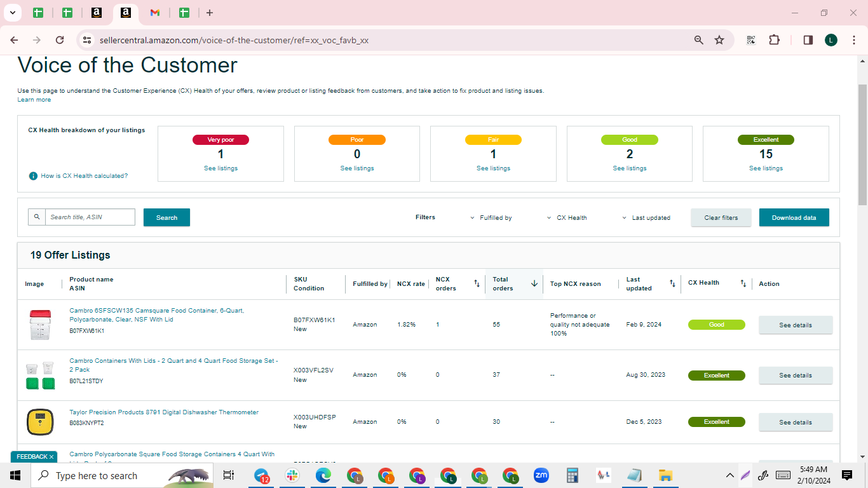Sort the table by Total orders arrow
The image size is (868, 488).
tap(534, 283)
